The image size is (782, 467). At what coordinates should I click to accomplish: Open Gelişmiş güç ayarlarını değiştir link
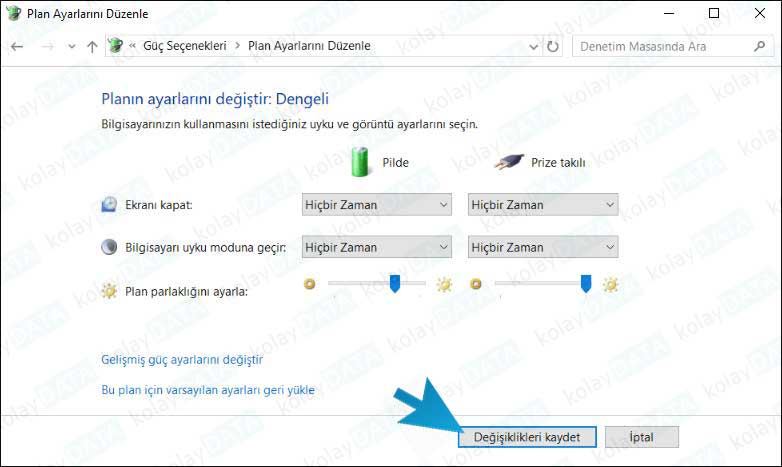click(182, 359)
